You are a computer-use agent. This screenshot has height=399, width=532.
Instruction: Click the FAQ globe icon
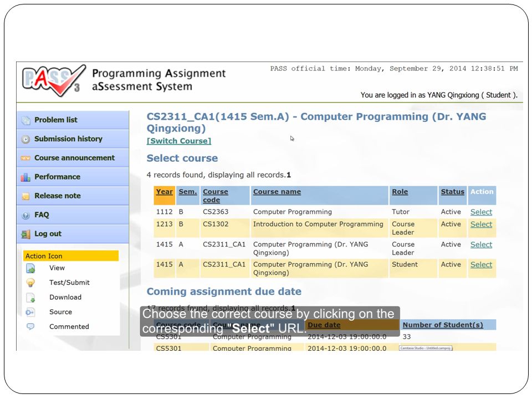click(25, 215)
